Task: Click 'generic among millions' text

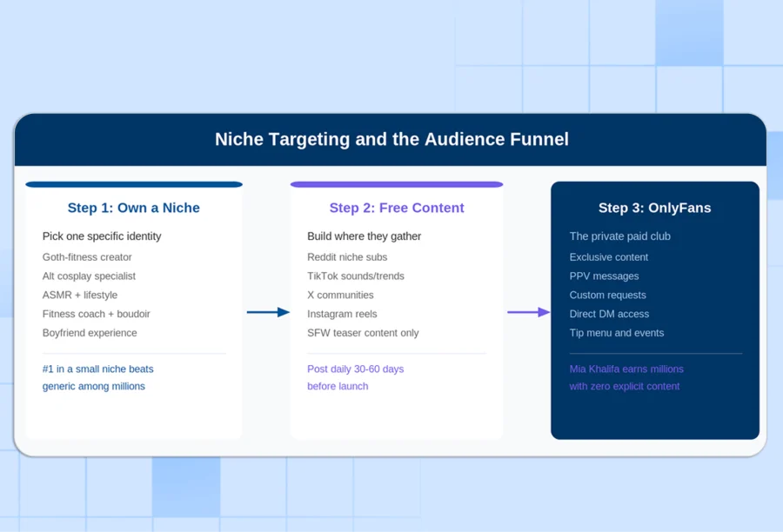Action: (x=94, y=386)
